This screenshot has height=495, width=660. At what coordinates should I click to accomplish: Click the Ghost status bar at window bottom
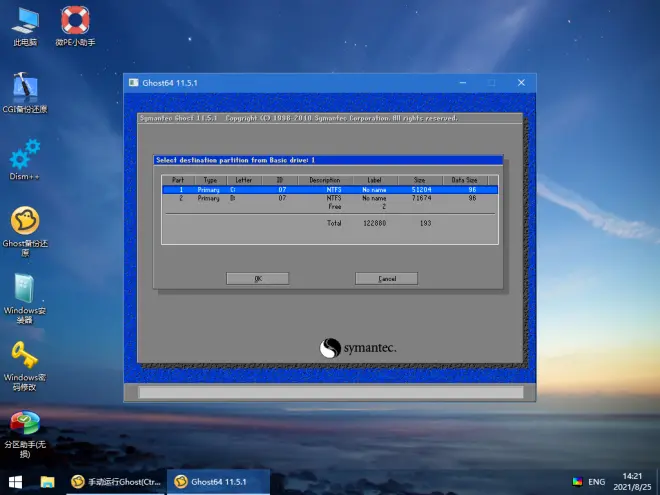pos(331,392)
